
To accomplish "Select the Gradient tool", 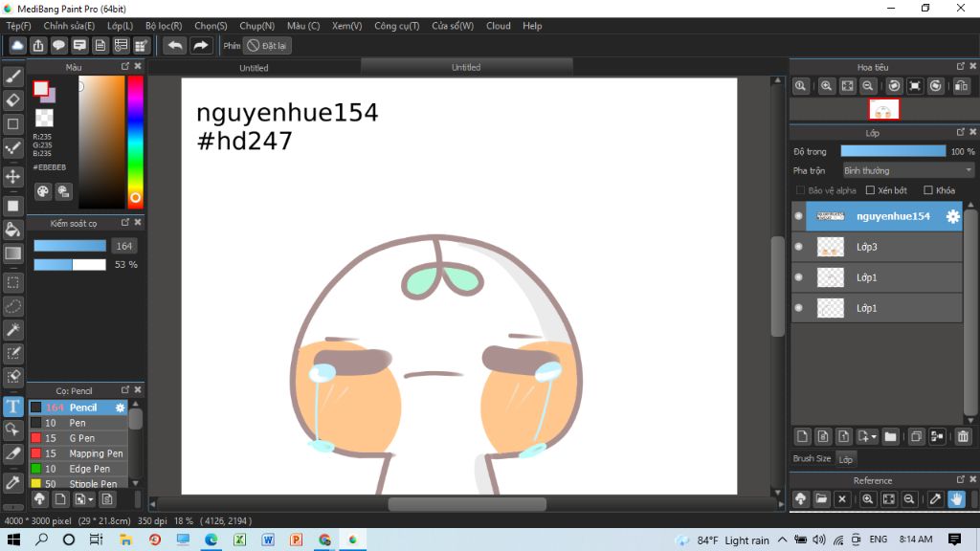I will [13, 253].
